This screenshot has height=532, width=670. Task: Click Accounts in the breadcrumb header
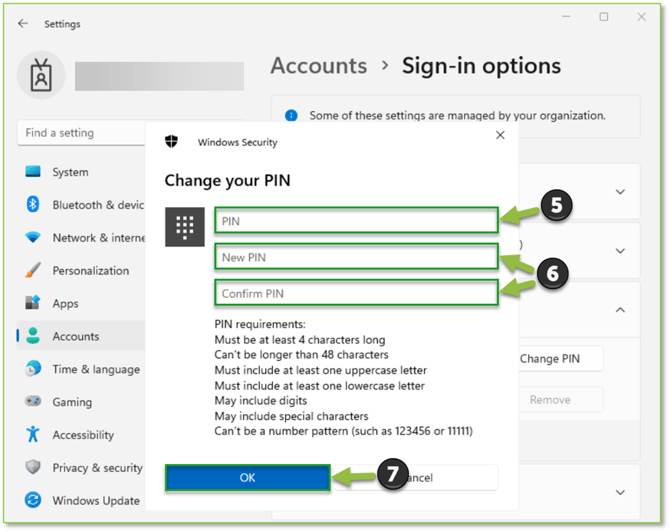(x=318, y=66)
